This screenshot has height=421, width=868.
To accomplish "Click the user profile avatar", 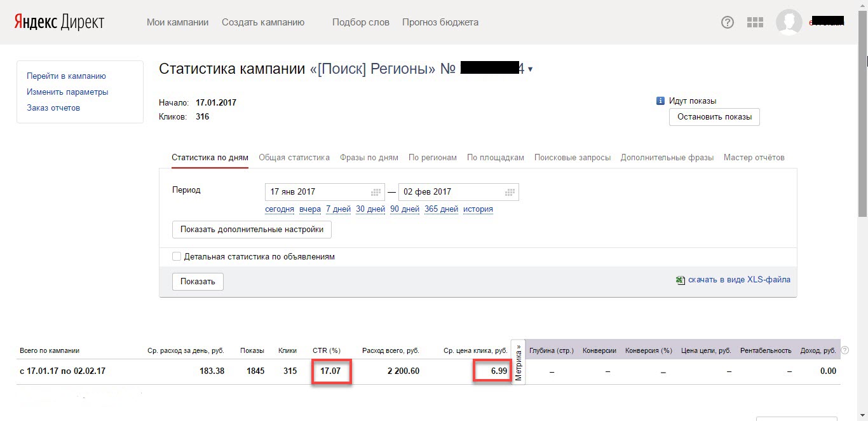I will point(789,22).
